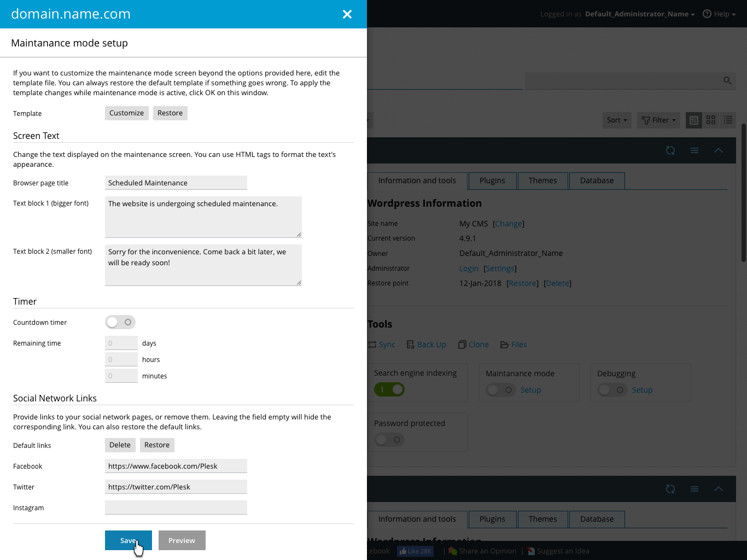Click the Customize template button
The width and height of the screenshot is (747, 560).
pyautogui.click(x=126, y=113)
